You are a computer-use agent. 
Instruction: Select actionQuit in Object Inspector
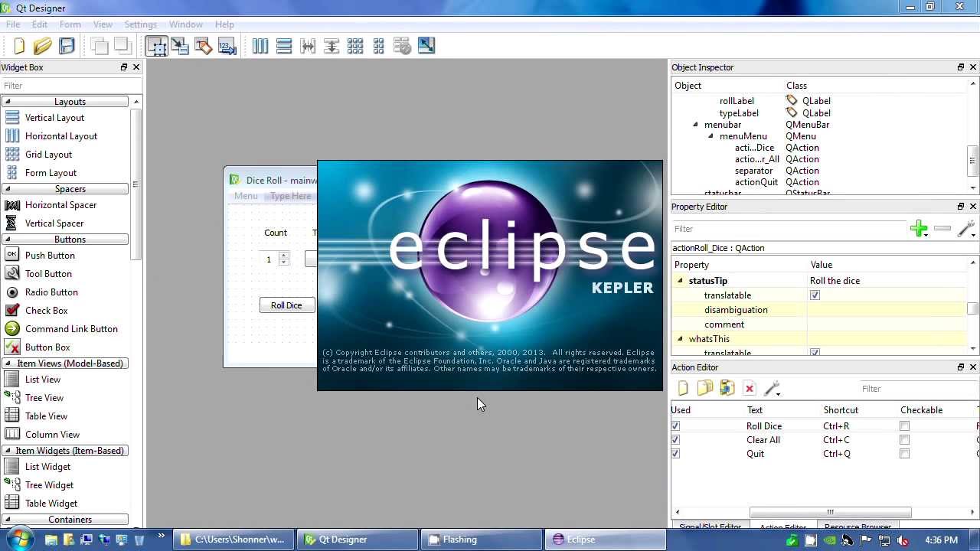coord(756,182)
